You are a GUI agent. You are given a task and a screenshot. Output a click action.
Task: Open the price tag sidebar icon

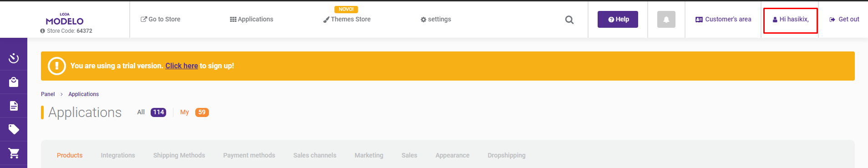14,129
